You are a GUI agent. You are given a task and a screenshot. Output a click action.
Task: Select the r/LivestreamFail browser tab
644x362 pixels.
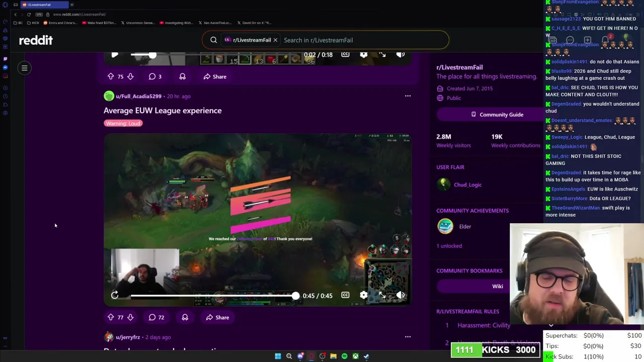click(44, 5)
